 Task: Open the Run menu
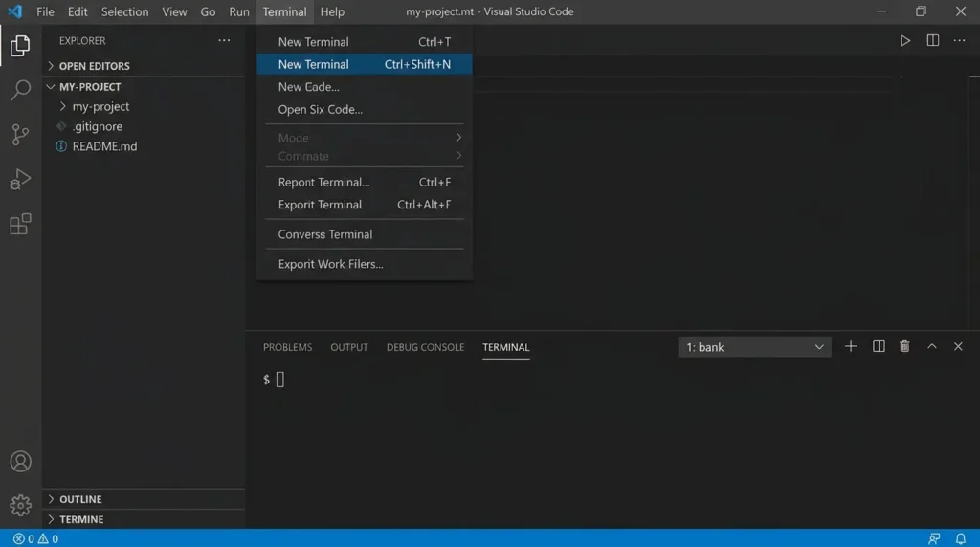point(238,11)
